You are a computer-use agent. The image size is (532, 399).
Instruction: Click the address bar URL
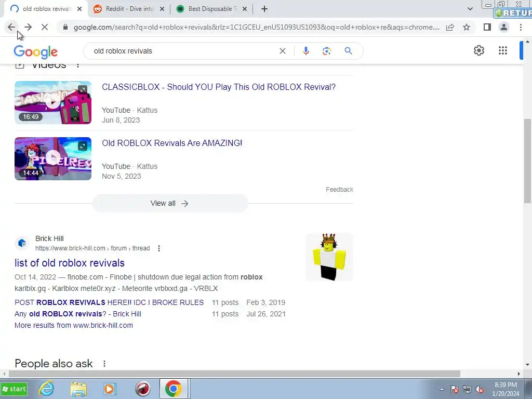tap(257, 27)
